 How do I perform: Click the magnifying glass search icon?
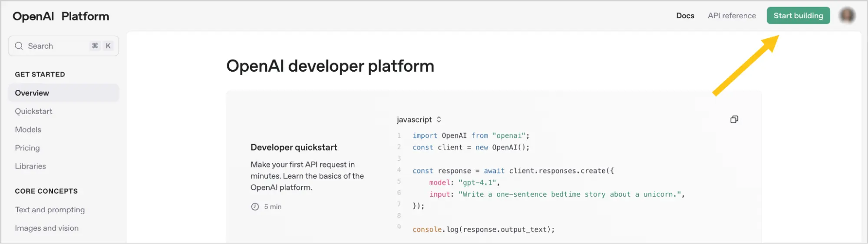click(19, 46)
